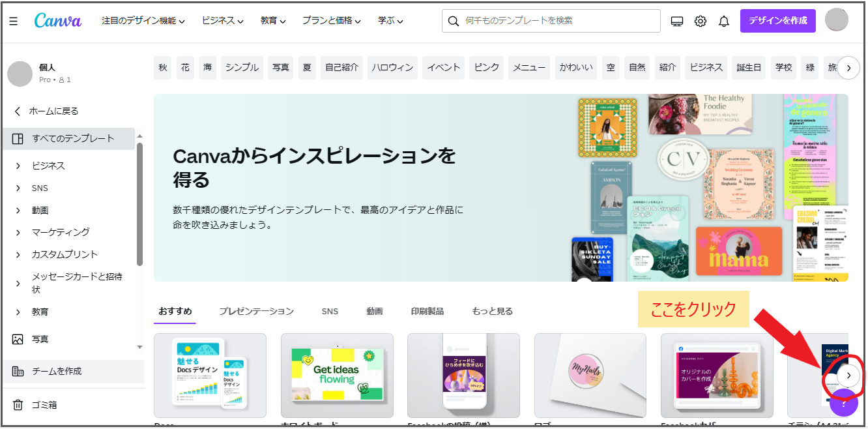Expand the ビジネス category in sidebar
Image resolution: width=868 pixels, height=429 pixels.
click(48, 166)
